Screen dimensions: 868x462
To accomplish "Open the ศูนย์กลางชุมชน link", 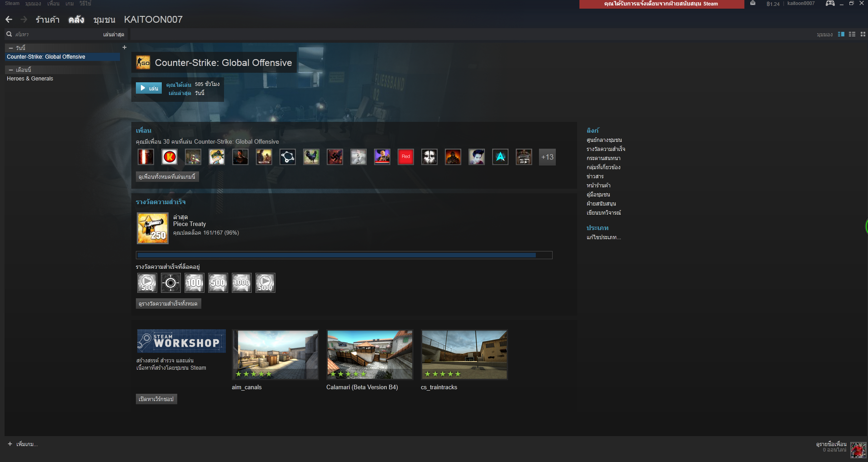I will pos(604,140).
